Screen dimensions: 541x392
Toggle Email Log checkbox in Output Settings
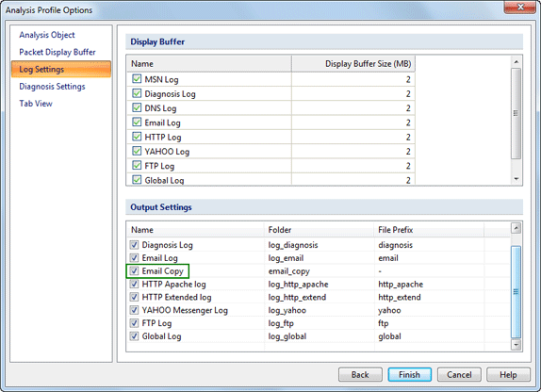tap(134, 258)
